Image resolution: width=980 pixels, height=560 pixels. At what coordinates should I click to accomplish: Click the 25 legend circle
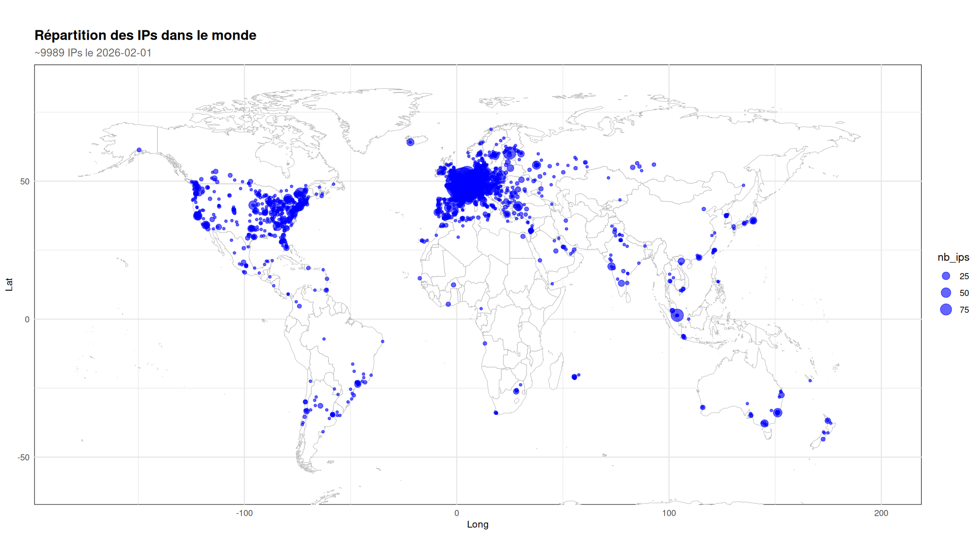click(x=946, y=276)
